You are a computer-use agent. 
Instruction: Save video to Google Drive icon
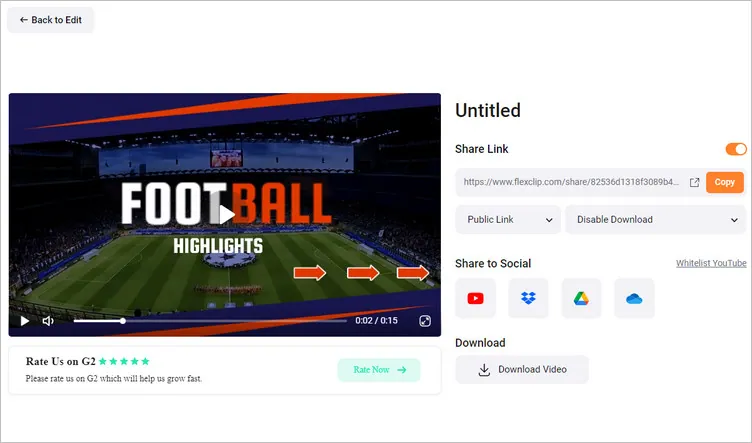tap(581, 298)
